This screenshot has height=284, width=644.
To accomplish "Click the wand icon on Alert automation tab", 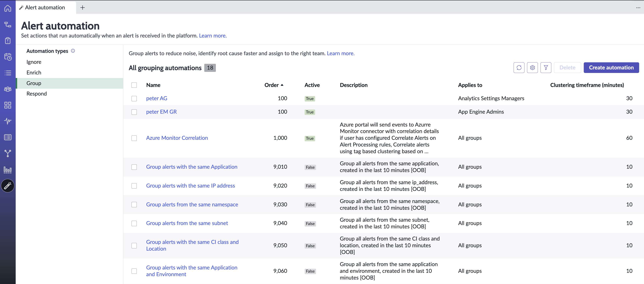I will coord(21,8).
